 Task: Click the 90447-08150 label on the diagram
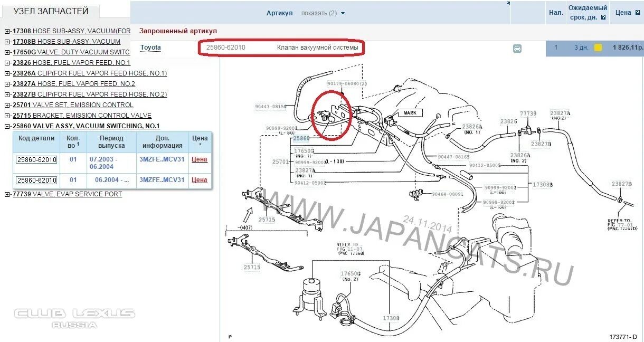[270, 107]
